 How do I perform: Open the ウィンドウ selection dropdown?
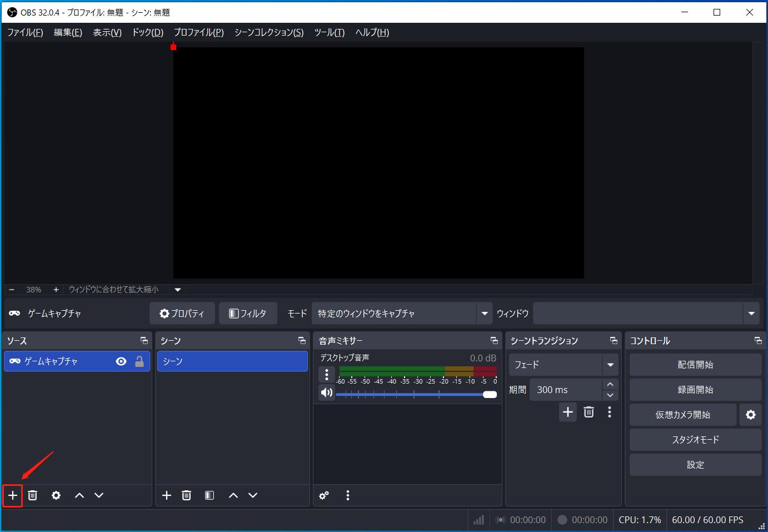751,313
